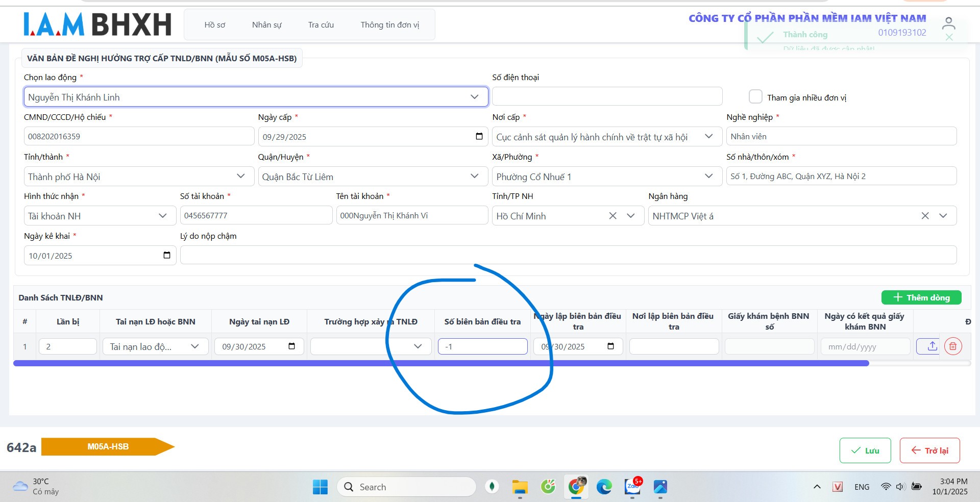
Task: Open the Nhân sự menu
Action: (x=266, y=24)
